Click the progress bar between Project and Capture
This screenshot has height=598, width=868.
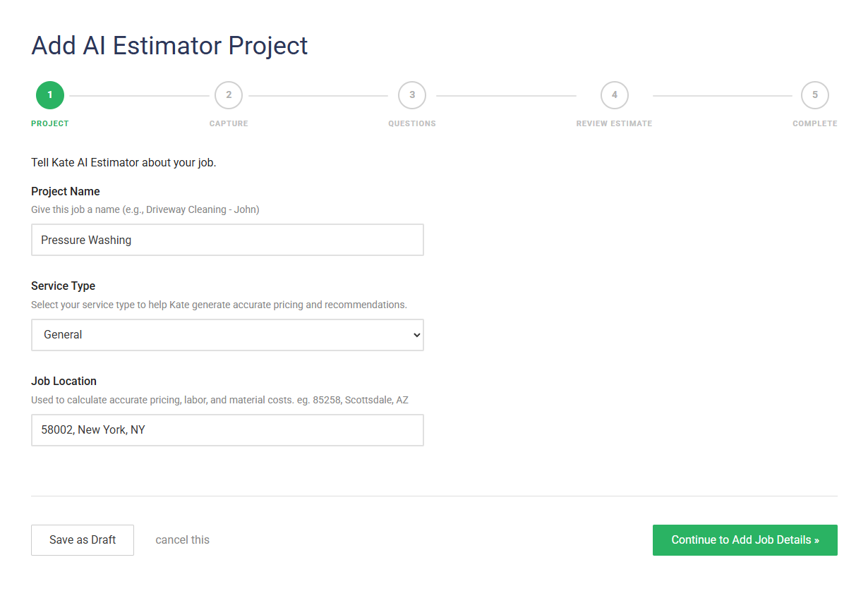tap(138, 94)
